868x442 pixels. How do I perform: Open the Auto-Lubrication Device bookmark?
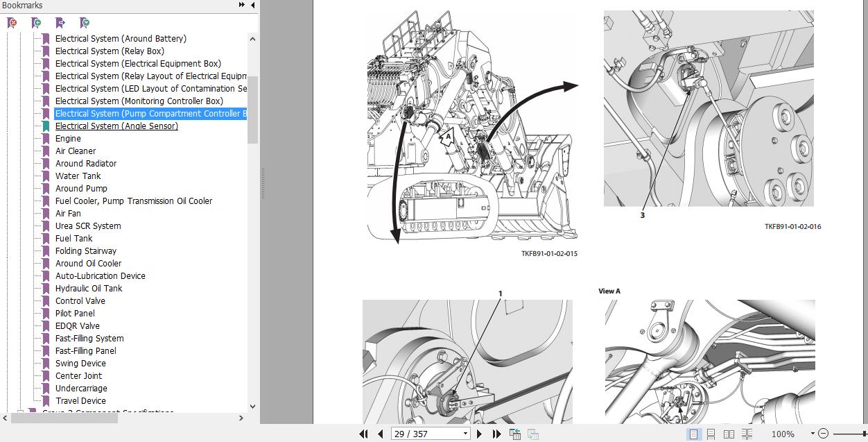101,275
